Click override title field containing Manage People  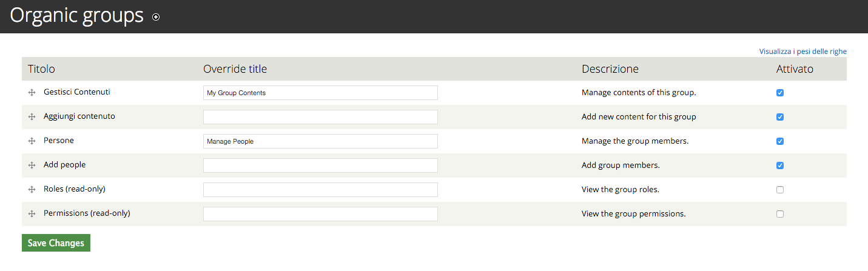click(x=320, y=141)
